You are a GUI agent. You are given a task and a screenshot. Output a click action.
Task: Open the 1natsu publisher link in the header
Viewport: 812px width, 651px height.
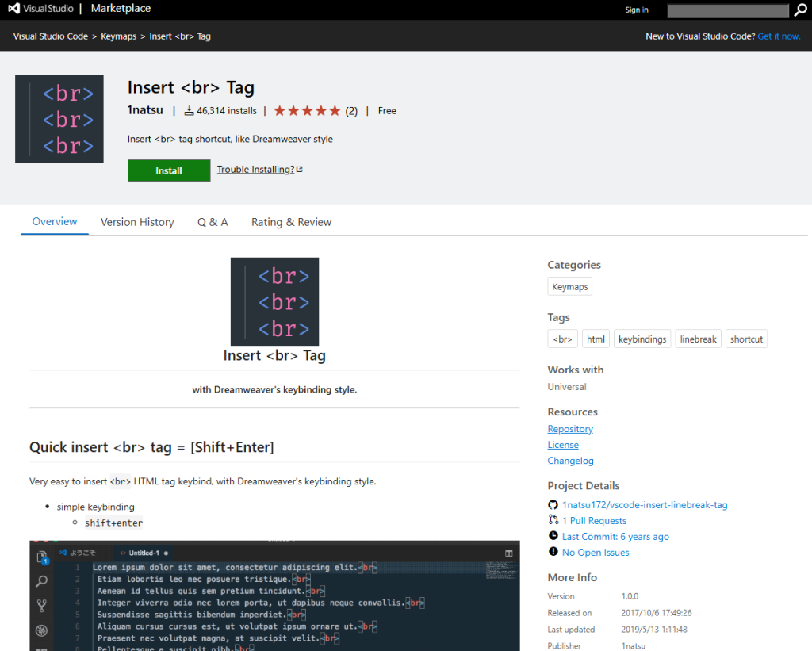(145, 110)
